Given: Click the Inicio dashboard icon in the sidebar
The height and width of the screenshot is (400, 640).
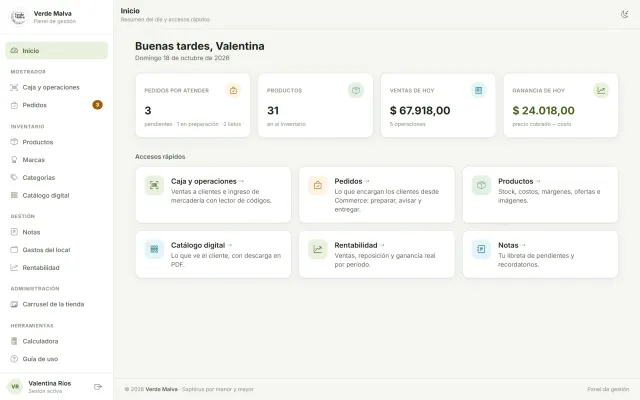Looking at the screenshot, I should pos(14,51).
